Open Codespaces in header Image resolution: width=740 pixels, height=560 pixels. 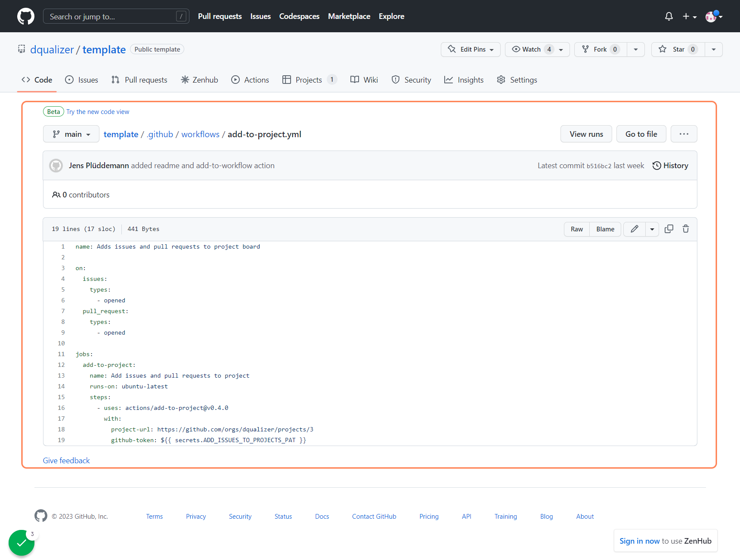pos(299,16)
